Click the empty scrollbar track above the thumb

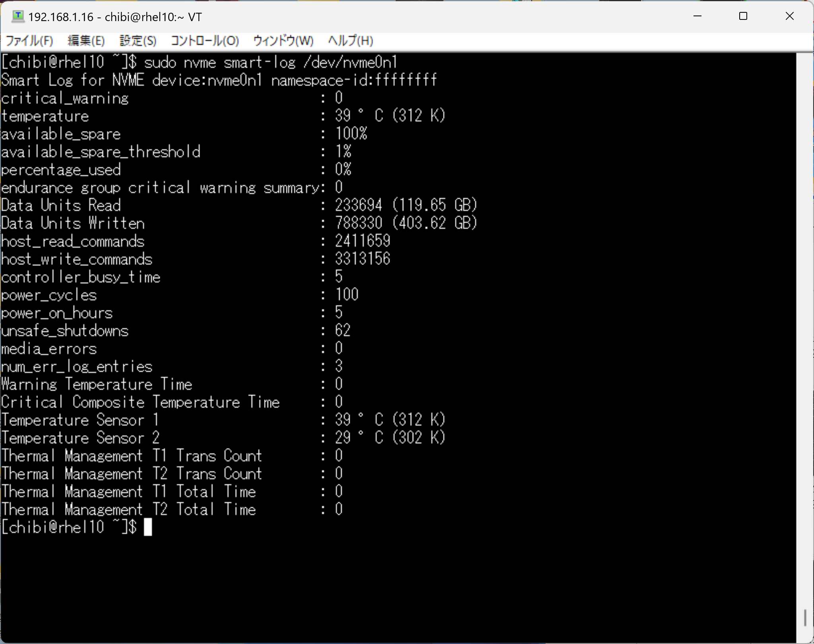point(805,318)
